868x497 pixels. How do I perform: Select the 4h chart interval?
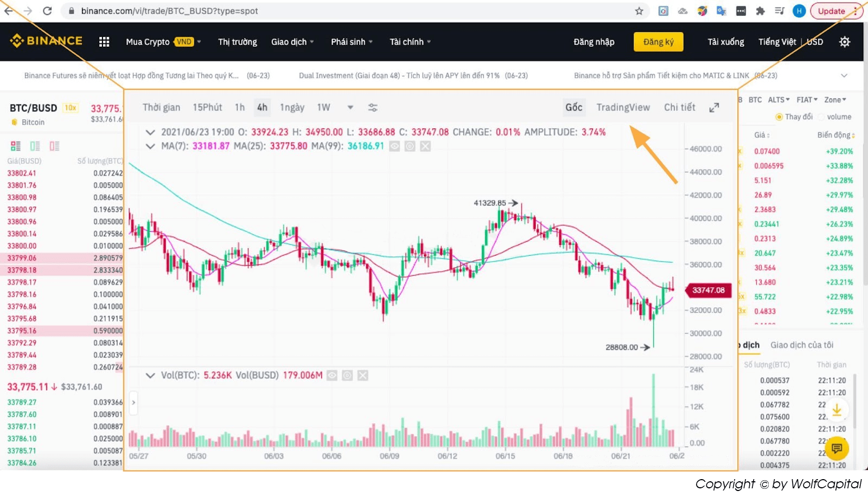[262, 107]
